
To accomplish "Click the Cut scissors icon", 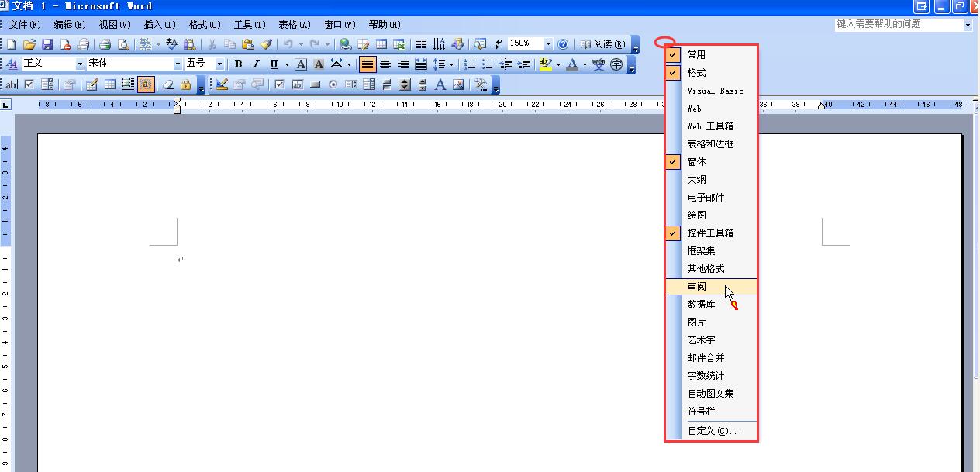I will (x=212, y=44).
